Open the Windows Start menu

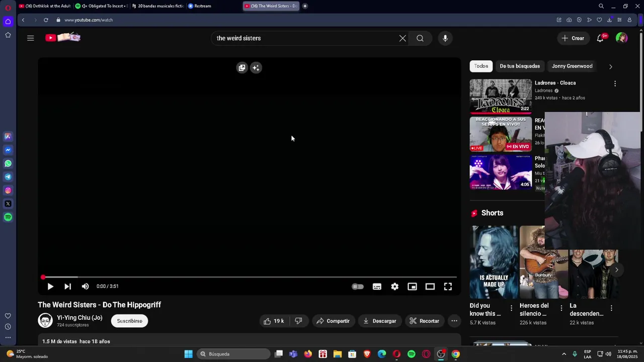point(188,354)
